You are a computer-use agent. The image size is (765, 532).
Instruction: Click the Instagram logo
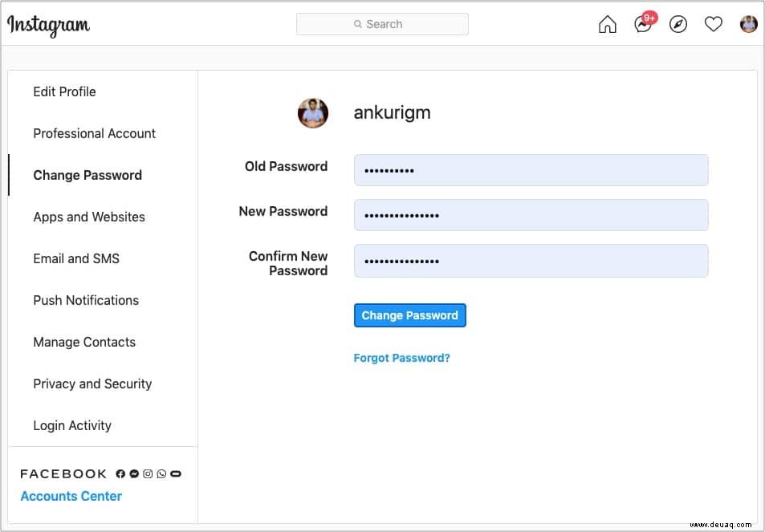tap(48, 25)
